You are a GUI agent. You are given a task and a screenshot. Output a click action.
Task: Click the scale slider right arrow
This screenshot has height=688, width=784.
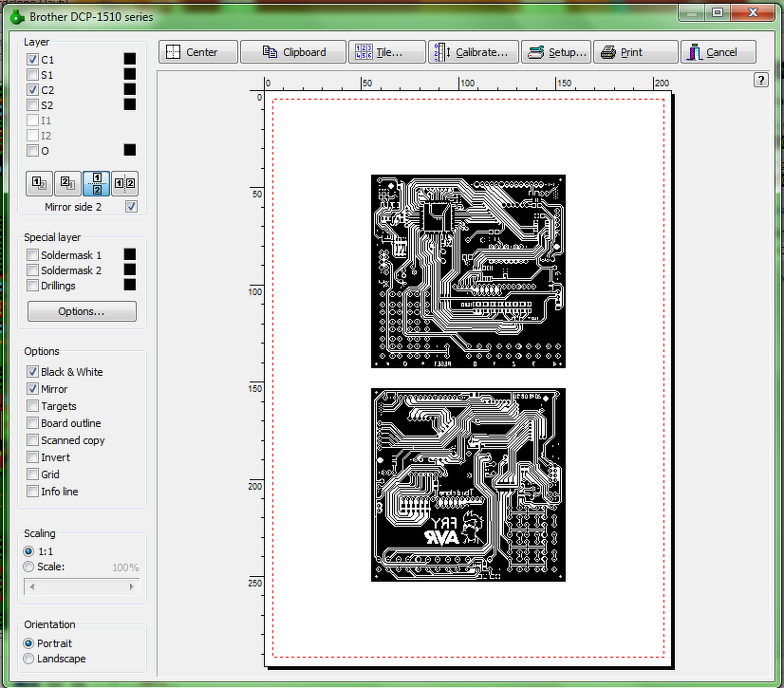132,586
